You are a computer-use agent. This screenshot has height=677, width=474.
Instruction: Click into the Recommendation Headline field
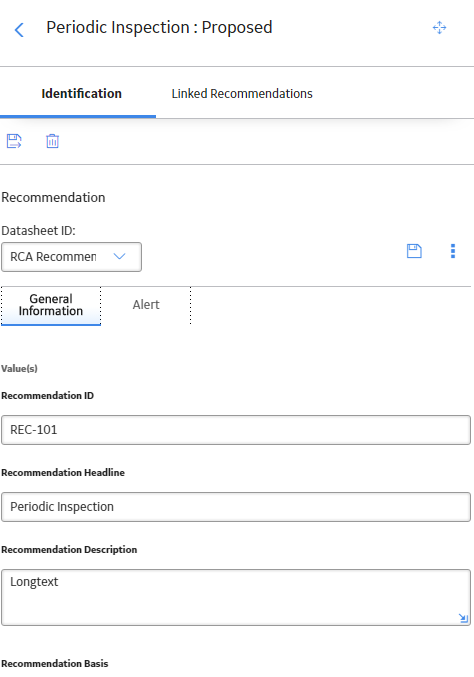(x=236, y=507)
